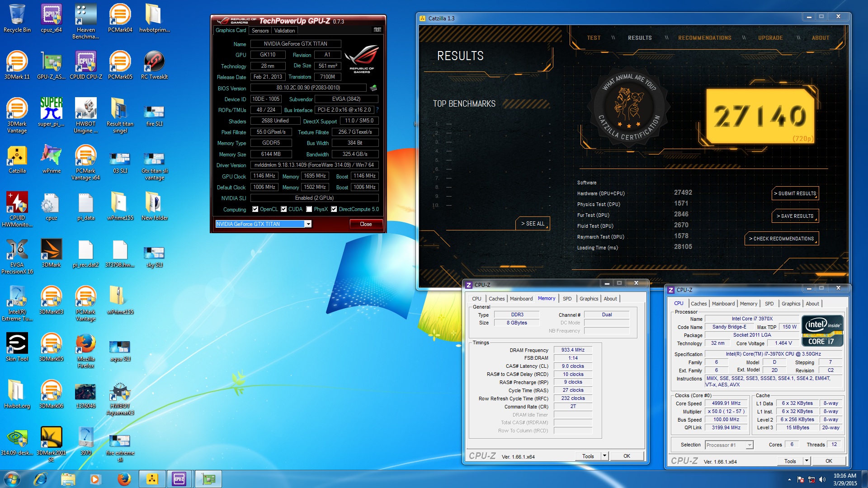Click SAVE RESULTS in Catzilla
868x488 pixels.
[x=795, y=216]
